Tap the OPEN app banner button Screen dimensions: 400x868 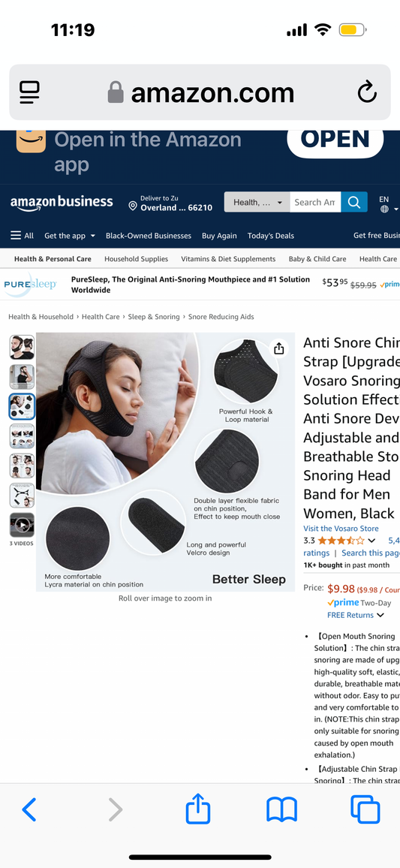[335, 140]
